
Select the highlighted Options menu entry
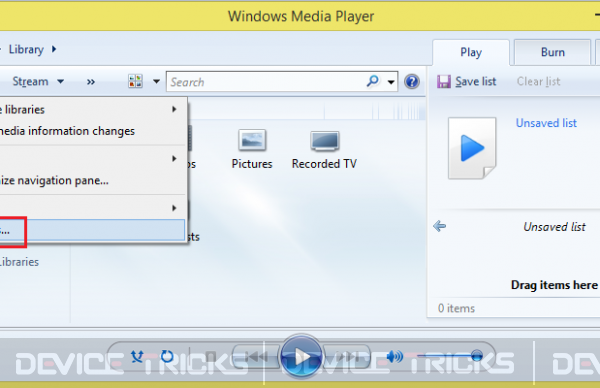(x=92, y=230)
